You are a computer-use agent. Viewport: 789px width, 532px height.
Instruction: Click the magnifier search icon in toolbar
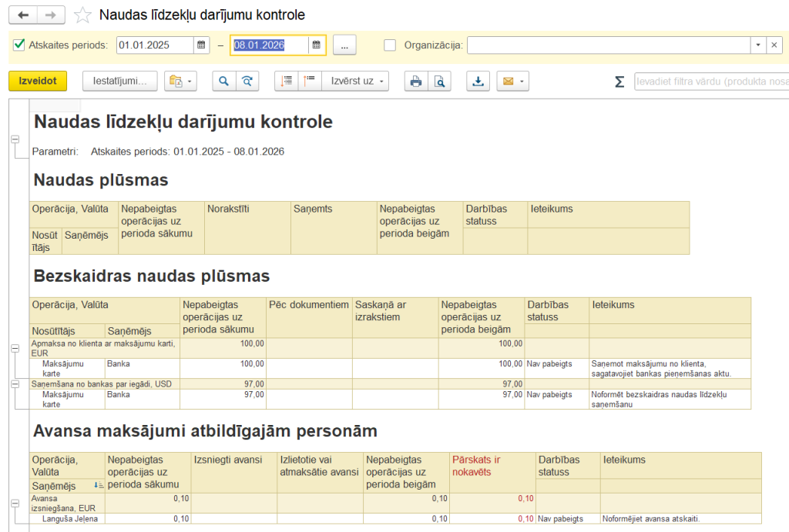pyautogui.click(x=223, y=81)
